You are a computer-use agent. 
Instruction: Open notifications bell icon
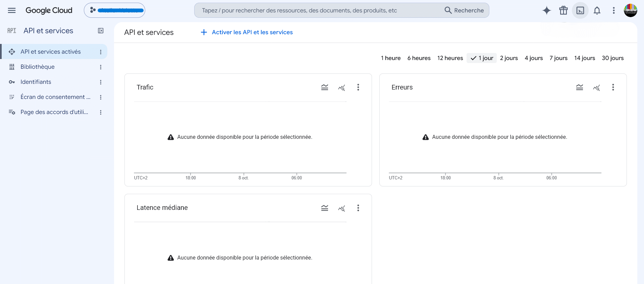597,10
